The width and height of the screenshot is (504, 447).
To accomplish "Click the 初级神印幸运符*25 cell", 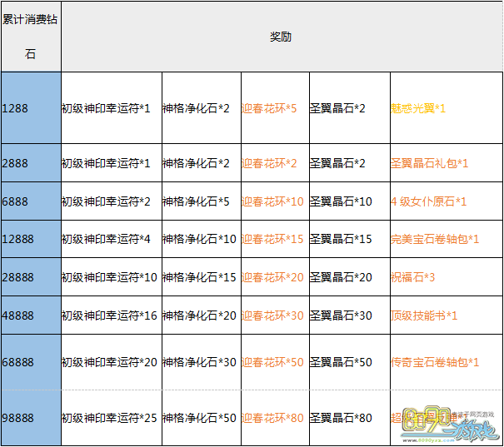I will [x=109, y=418].
